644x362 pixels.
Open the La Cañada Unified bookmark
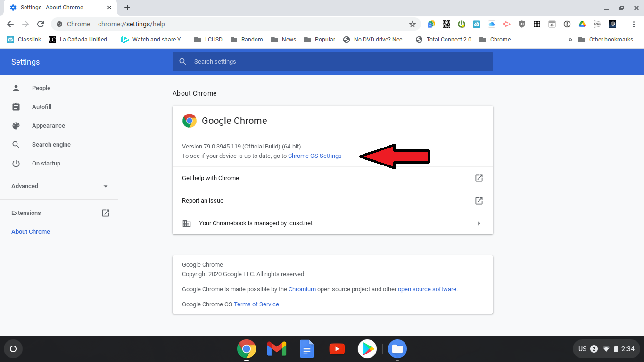coord(80,40)
